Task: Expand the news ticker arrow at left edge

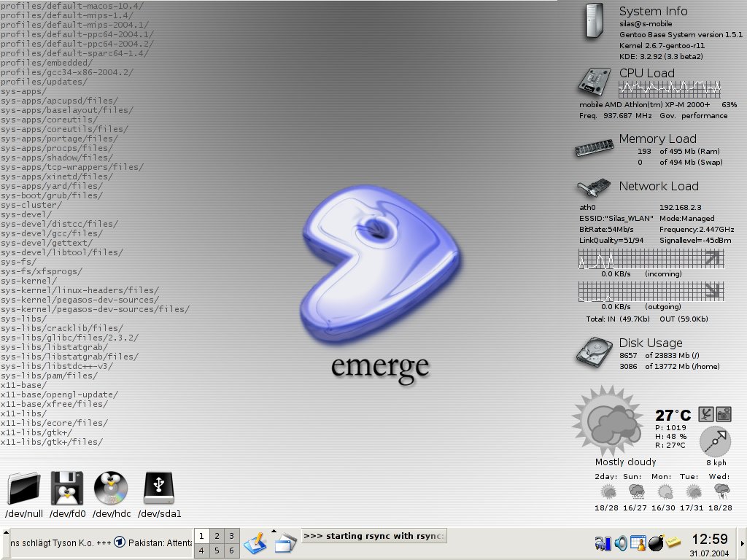Action: coord(5,532)
